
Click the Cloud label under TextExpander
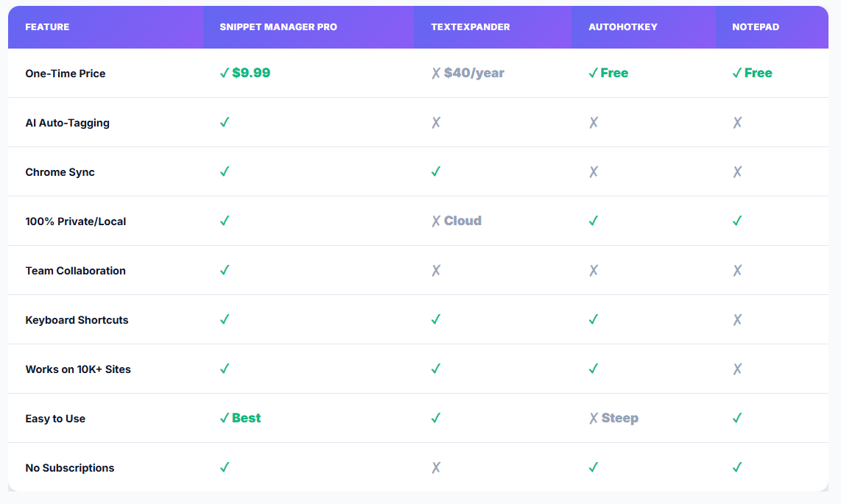coord(462,221)
